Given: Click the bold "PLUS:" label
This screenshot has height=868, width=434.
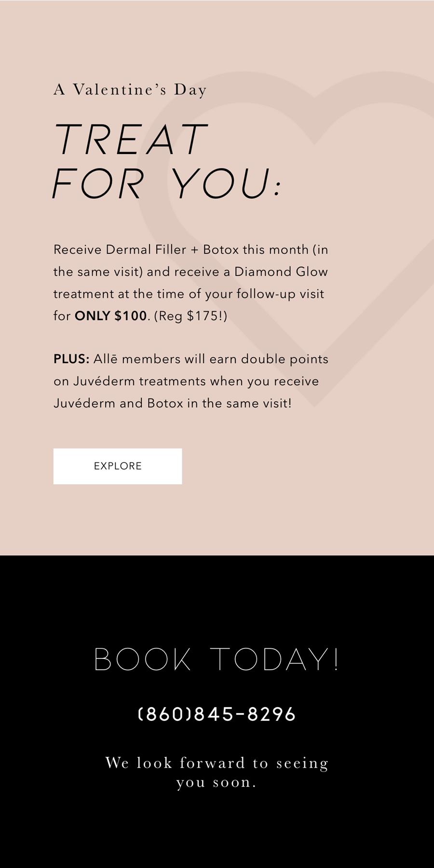Looking at the screenshot, I should pyautogui.click(x=71, y=359).
